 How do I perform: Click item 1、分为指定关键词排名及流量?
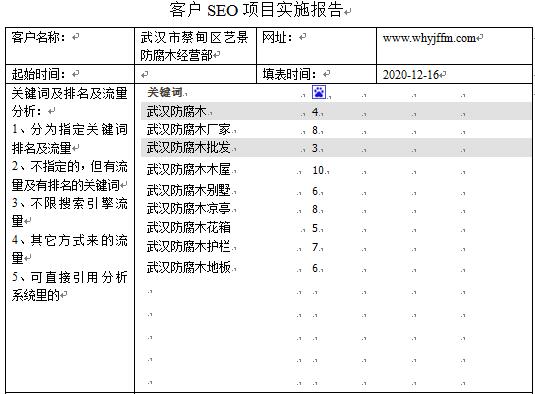click(69, 139)
